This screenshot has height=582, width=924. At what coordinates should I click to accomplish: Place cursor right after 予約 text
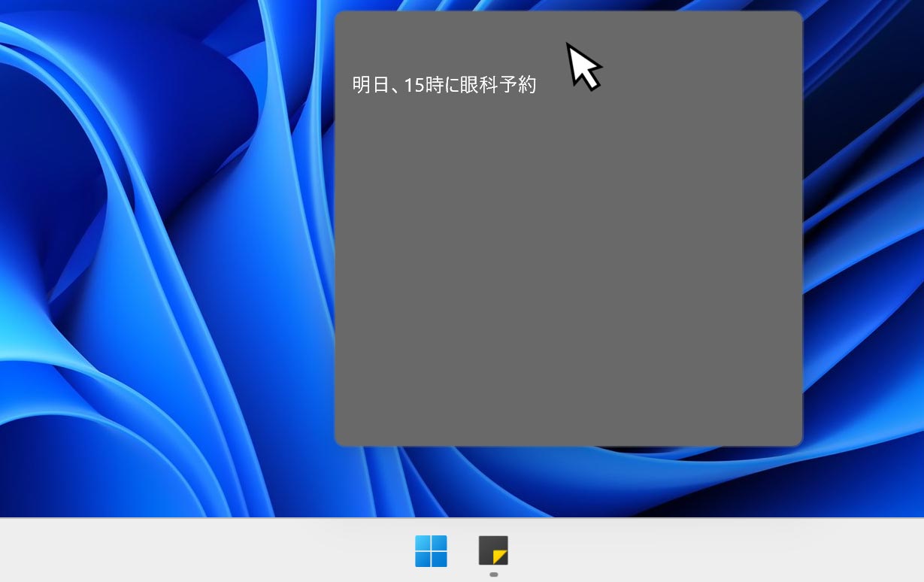tap(538, 85)
